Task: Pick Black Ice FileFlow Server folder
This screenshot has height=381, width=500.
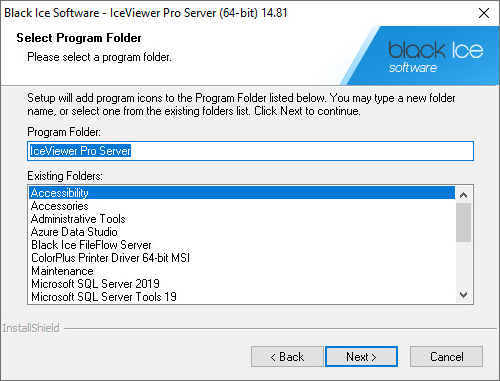Action: 242,245
